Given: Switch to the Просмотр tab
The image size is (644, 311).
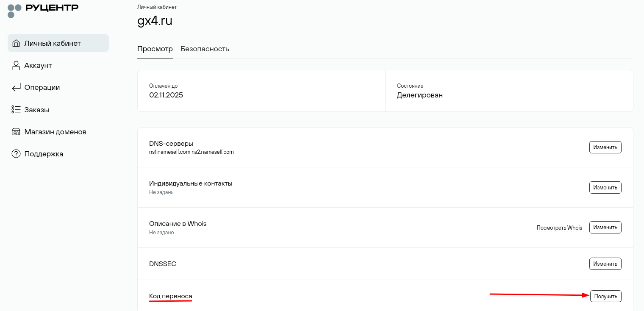Looking at the screenshot, I should (155, 49).
